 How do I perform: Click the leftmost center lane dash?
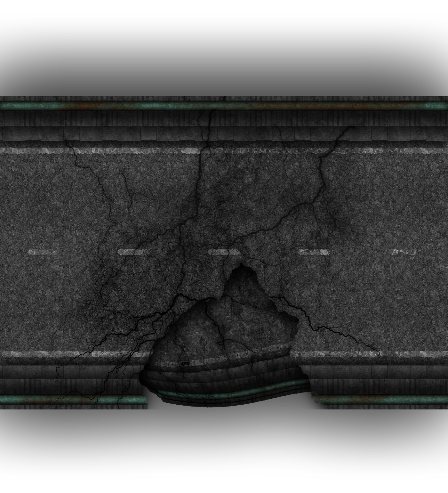coord(42,252)
